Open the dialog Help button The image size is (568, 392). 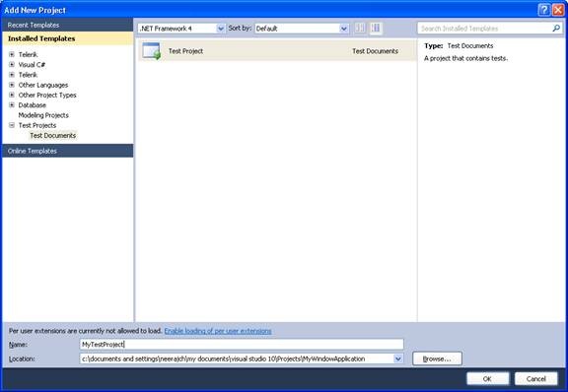coord(543,10)
